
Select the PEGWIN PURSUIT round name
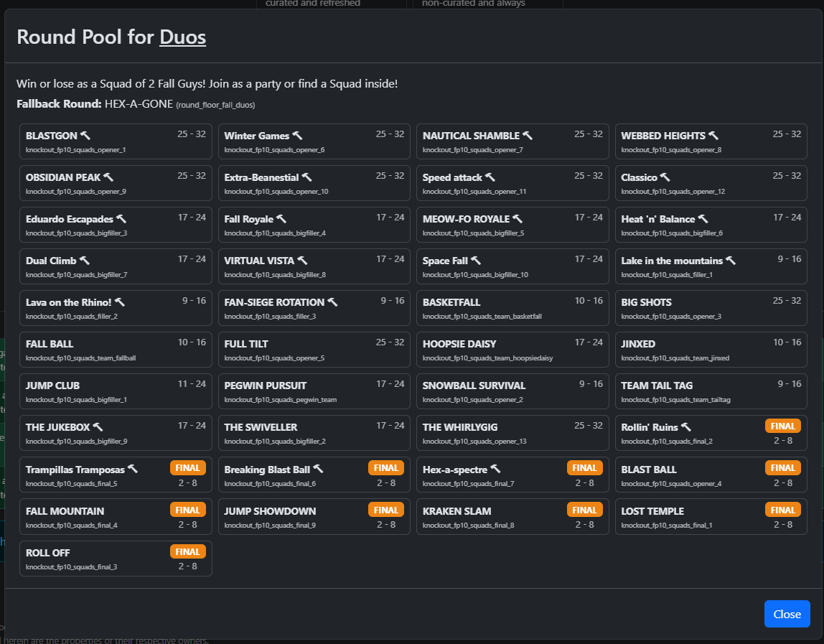click(x=266, y=386)
